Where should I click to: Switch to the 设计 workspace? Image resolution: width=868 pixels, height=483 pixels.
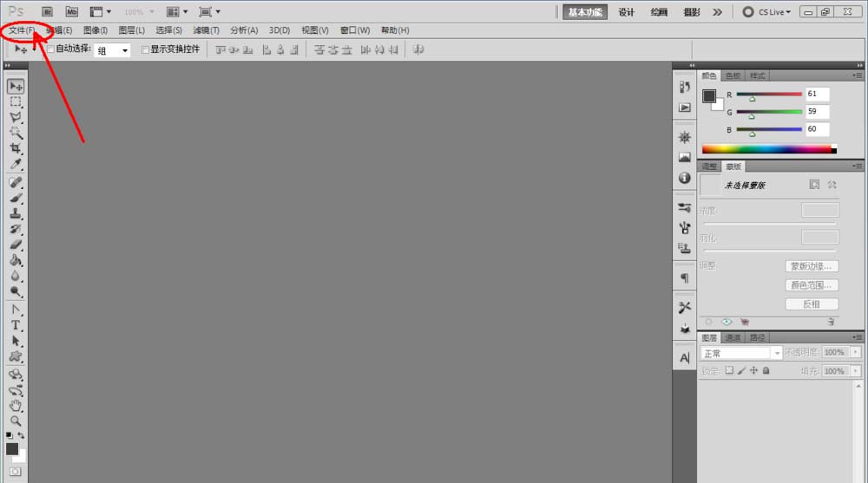point(626,12)
